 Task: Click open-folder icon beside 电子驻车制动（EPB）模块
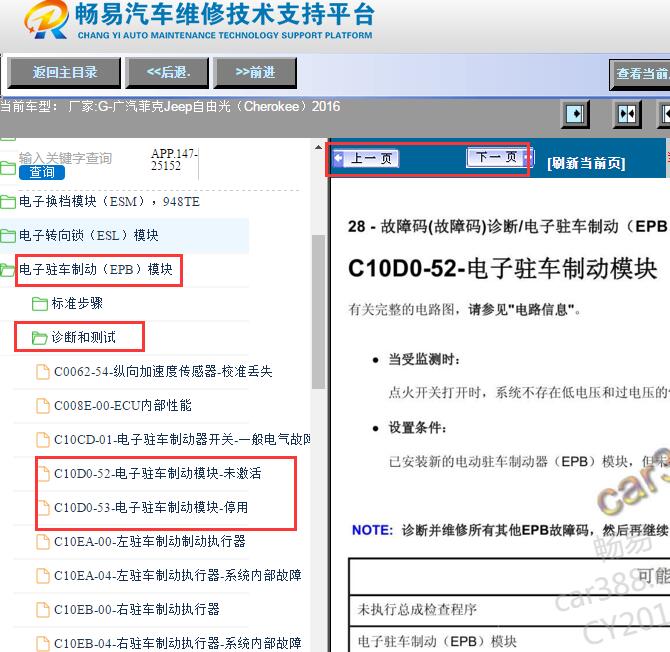8,270
